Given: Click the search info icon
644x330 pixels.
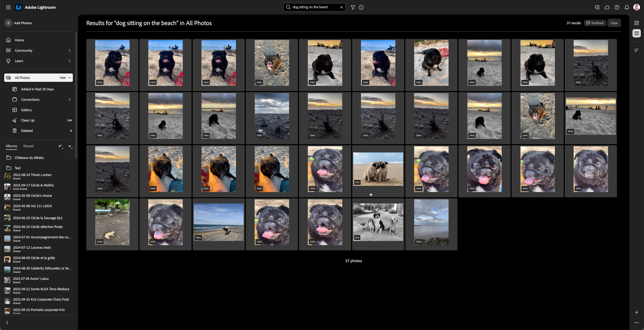Looking at the screenshot, I should [361, 7].
